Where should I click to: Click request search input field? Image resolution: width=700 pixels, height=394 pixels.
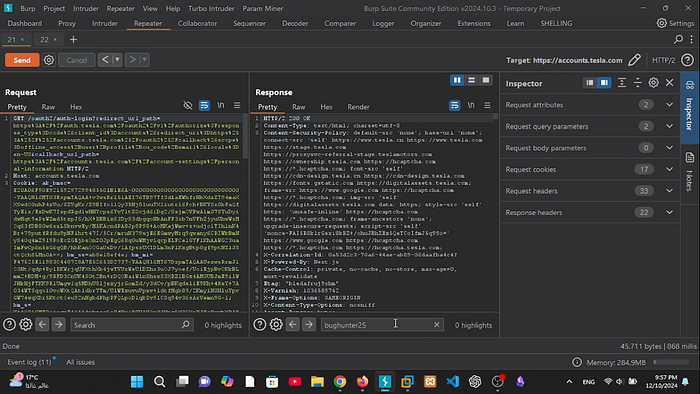[x=132, y=325]
